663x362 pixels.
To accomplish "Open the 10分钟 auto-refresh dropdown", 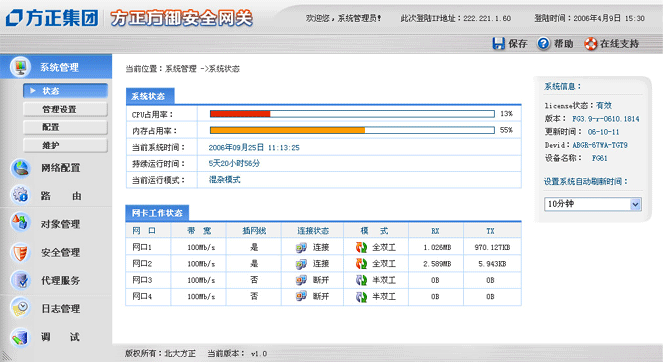I will click(x=593, y=204).
